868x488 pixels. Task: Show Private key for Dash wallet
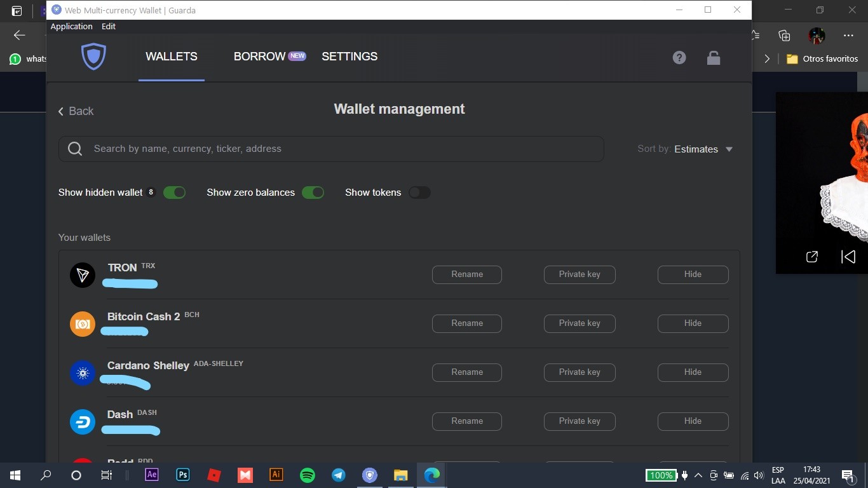click(x=580, y=421)
